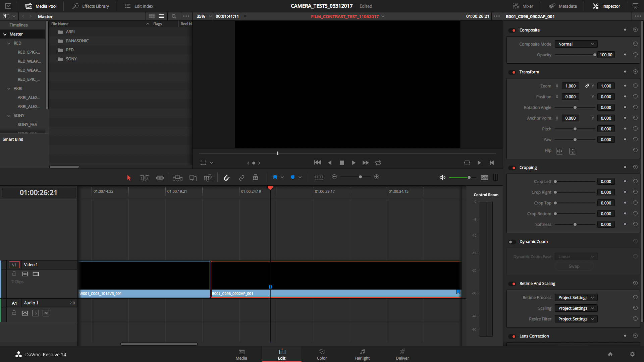Image resolution: width=644 pixels, height=362 pixels.
Task: Click the Dynamic Split edit mode icon
Action: [208, 177]
